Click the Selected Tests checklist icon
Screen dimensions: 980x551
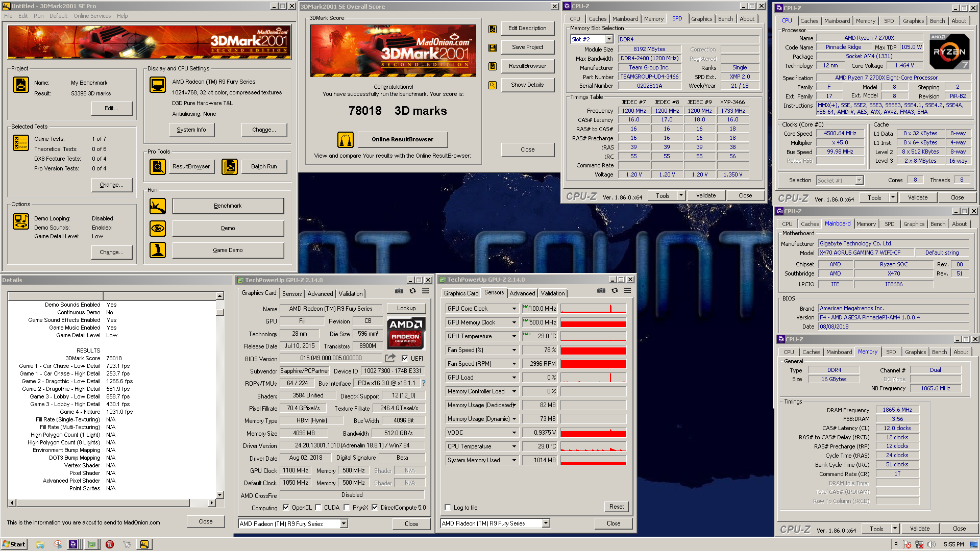[21, 143]
